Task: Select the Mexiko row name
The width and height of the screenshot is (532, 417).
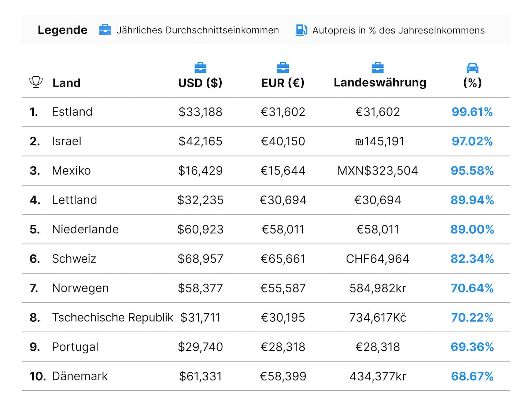Action: (x=71, y=171)
